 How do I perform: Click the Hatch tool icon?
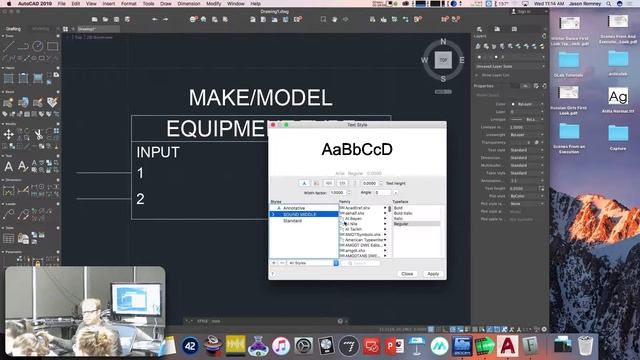9,78
